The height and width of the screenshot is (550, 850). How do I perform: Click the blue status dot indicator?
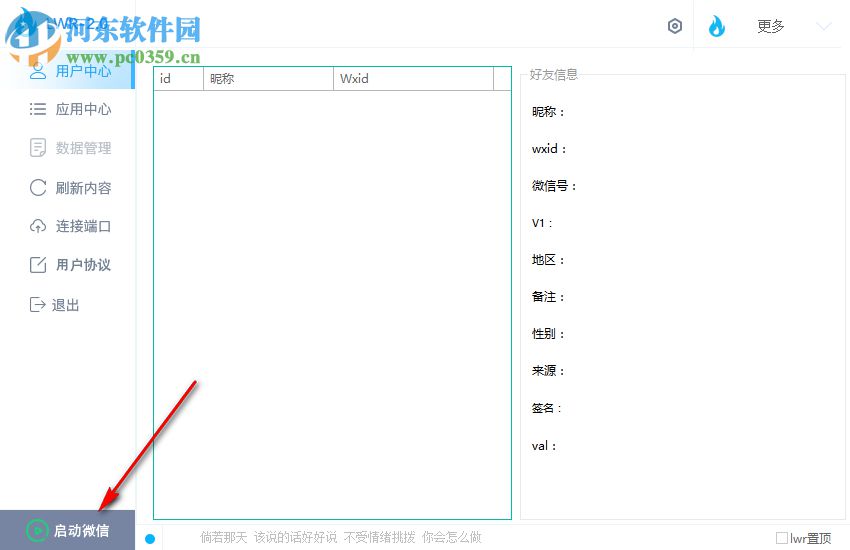coord(150,539)
